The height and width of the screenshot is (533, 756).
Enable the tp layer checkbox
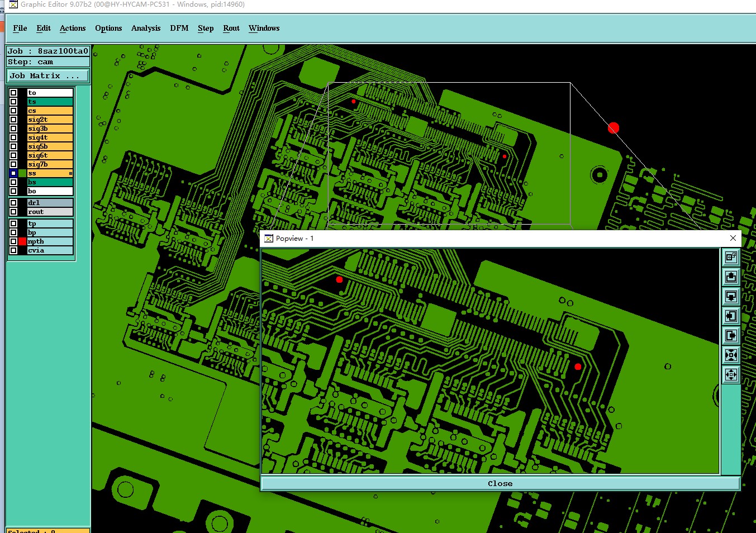click(x=13, y=223)
